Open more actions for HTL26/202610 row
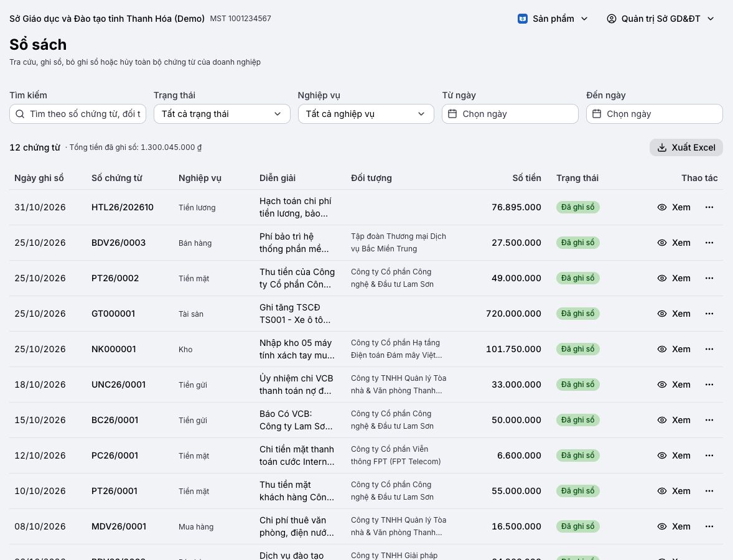 point(709,207)
